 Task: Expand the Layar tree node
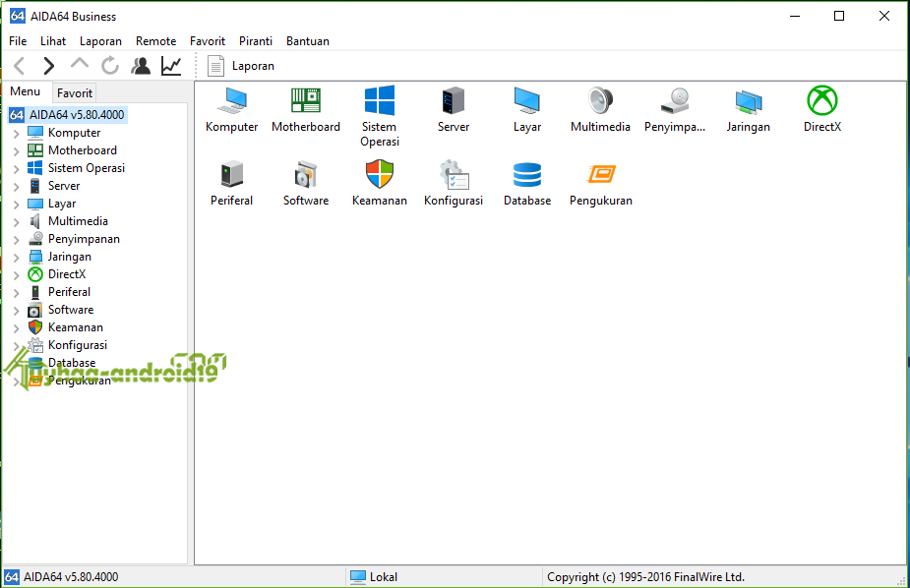click(17, 205)
